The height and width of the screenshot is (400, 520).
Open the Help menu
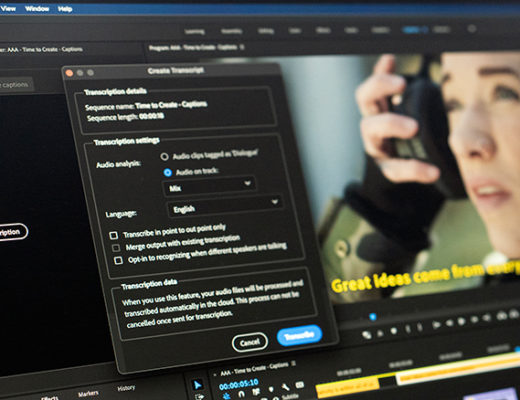(65, 9)
